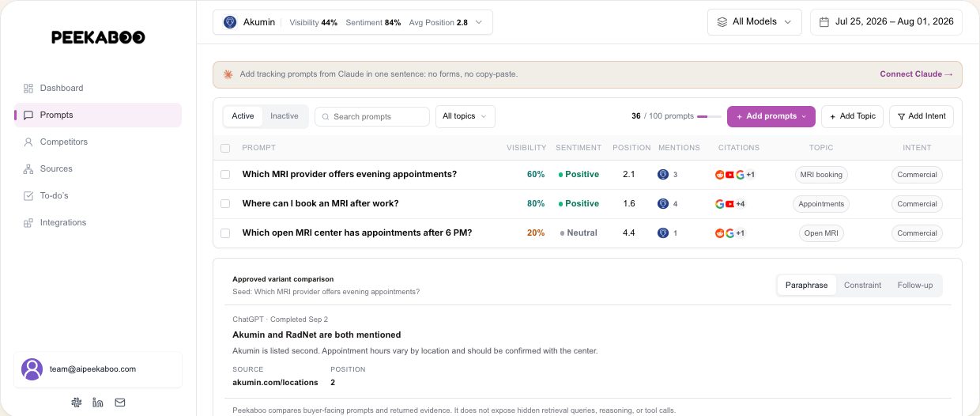Click the PEEKABOO logo
The image size is (980, 416).
[x=98, y=37]
